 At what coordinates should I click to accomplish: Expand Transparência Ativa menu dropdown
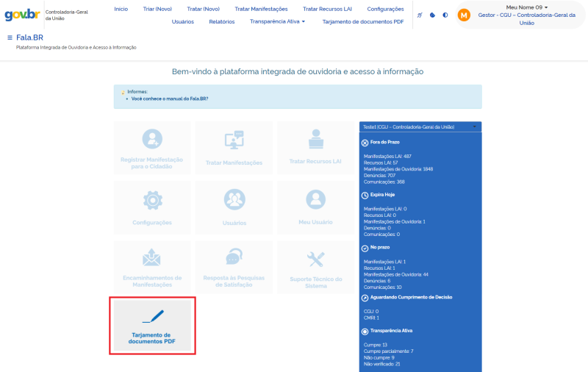click(x=278, y=21)
